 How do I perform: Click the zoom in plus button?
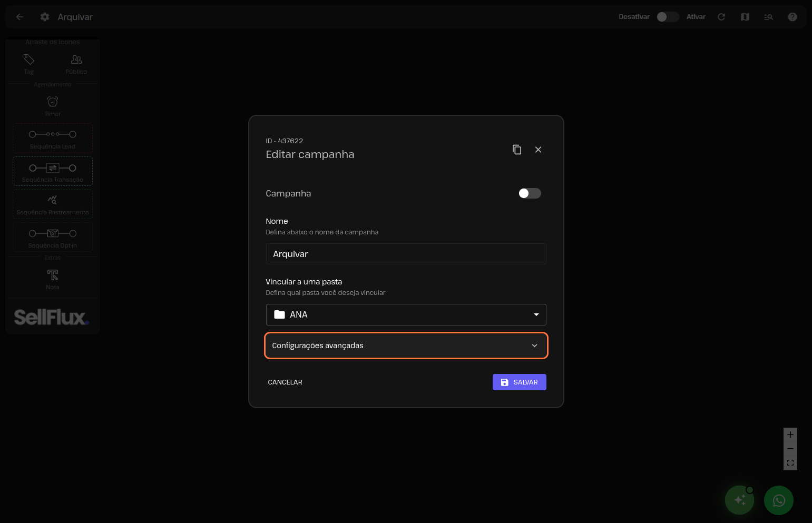pos(790,435)
